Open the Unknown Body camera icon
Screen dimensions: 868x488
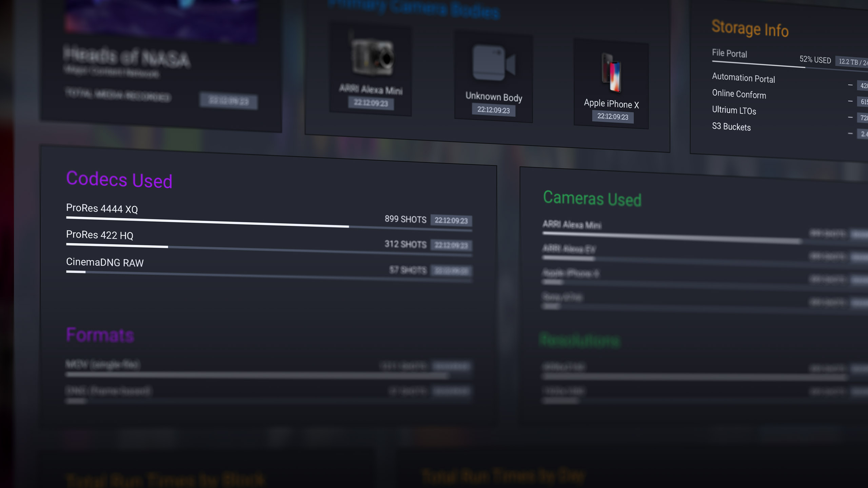pos(494,63)
